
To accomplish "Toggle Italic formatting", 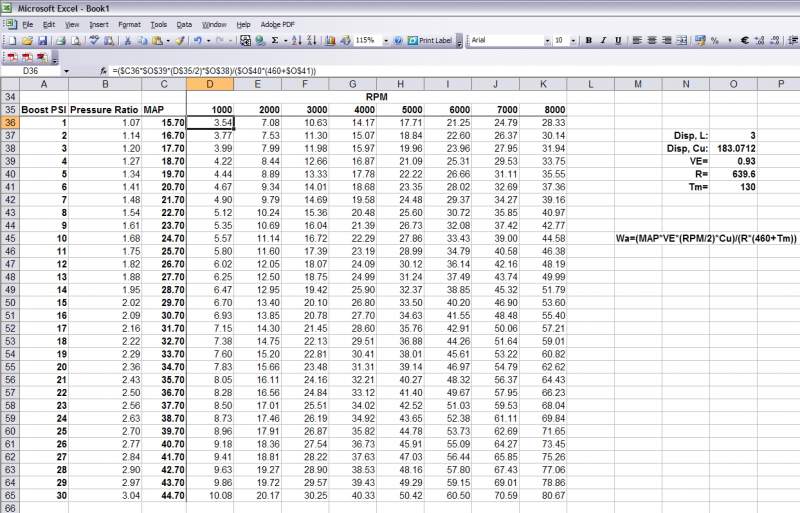I will 604,41.
